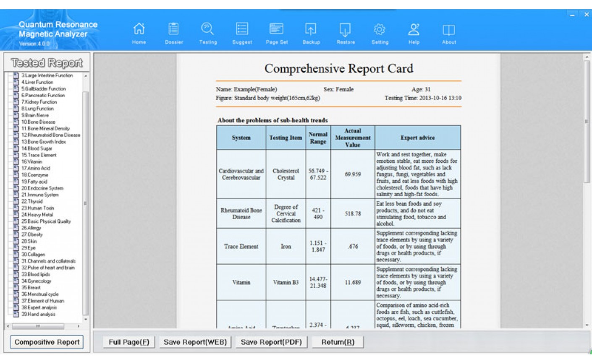
Task: Click Save Report(PDF) button
Action: [271, 342]
